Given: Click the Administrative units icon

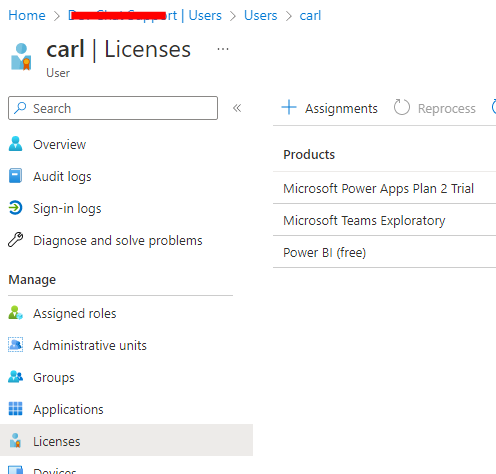Looking at the screenshot, I should [x=15, y=345].
